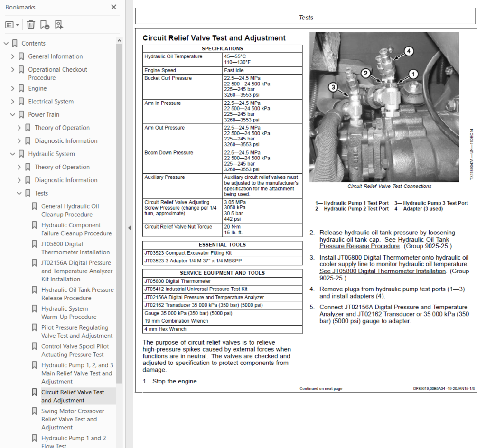The height and width of the screenshot is (448, 486).
Task: Click the Circuit Relief Valve Test Connections photo
Action: [384, 107]
